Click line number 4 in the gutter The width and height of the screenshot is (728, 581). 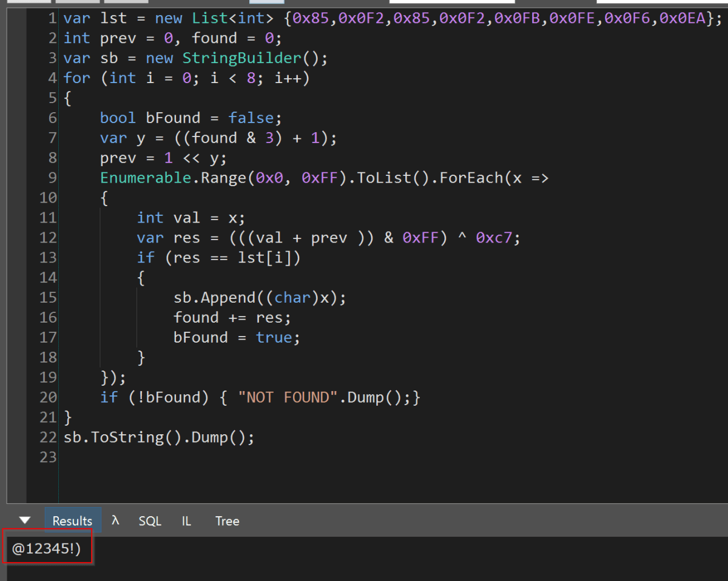[52, 78]
